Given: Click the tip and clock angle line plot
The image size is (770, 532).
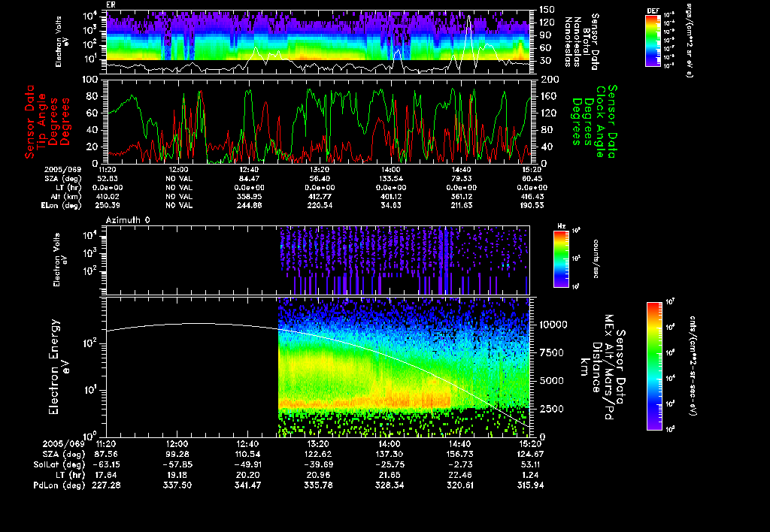Looking at the screenshot, I should [x=318, y=121].
